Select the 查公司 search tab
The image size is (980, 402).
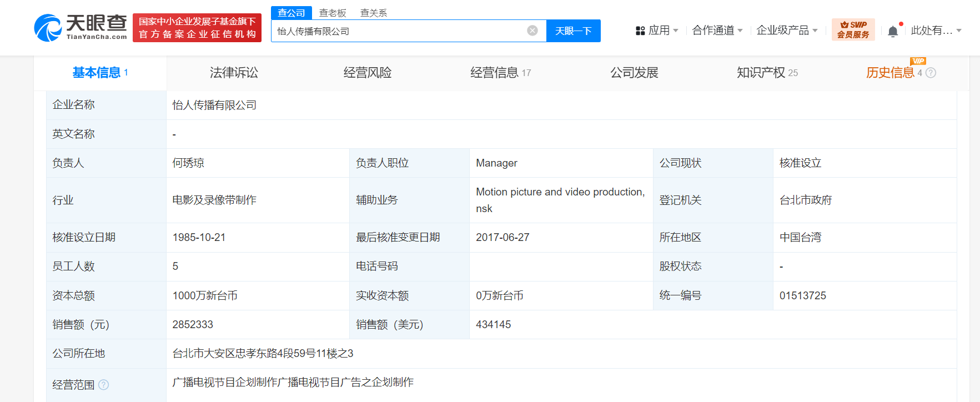tap(292, 13)
